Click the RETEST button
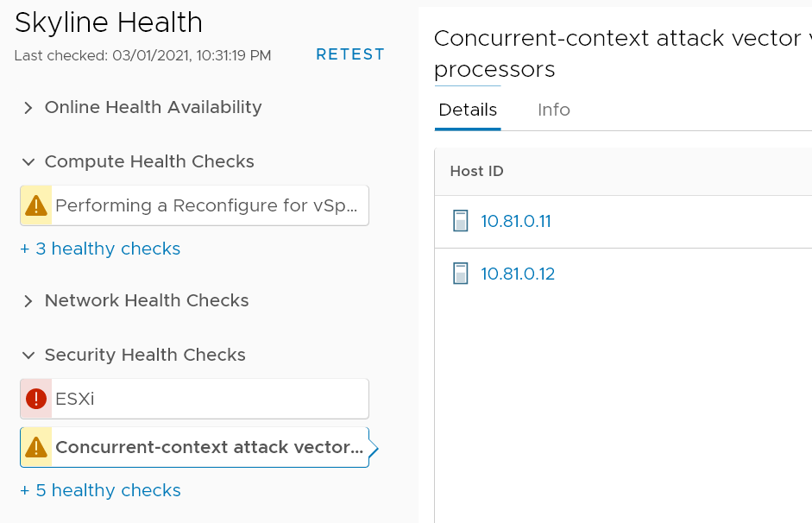 point(350,54)
